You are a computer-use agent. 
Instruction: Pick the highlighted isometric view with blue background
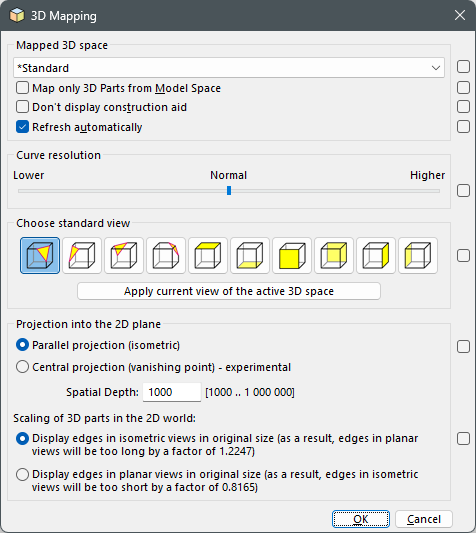[40, 255]
